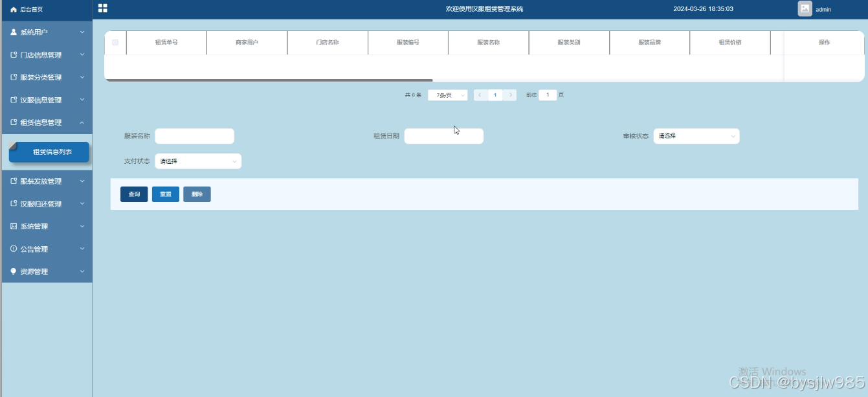Open the 租赁信息列表 submenu item
868x397 pixels.
(x=49, y=152)
